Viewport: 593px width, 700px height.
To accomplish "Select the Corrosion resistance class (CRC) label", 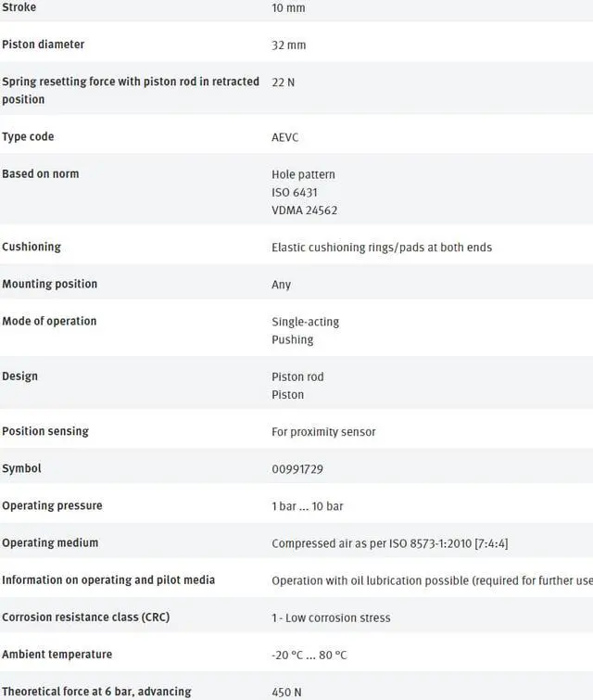I will click(85, 617).
